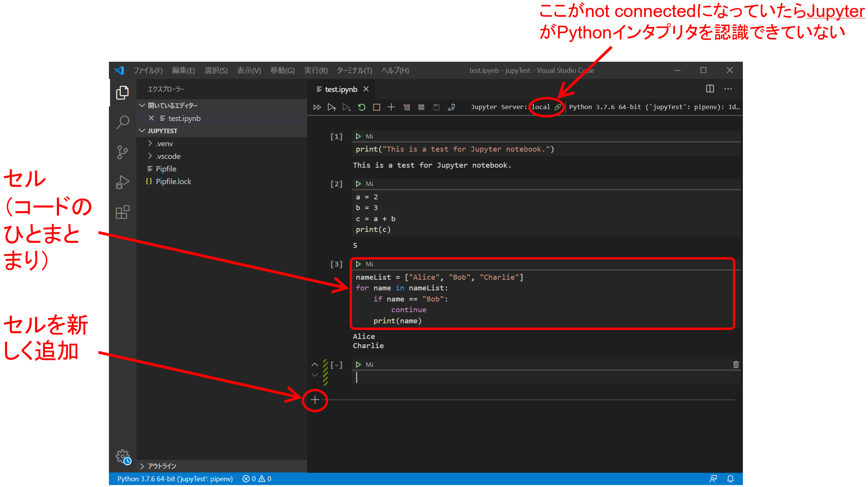Open the Run and Debug view

click(122, 182)
